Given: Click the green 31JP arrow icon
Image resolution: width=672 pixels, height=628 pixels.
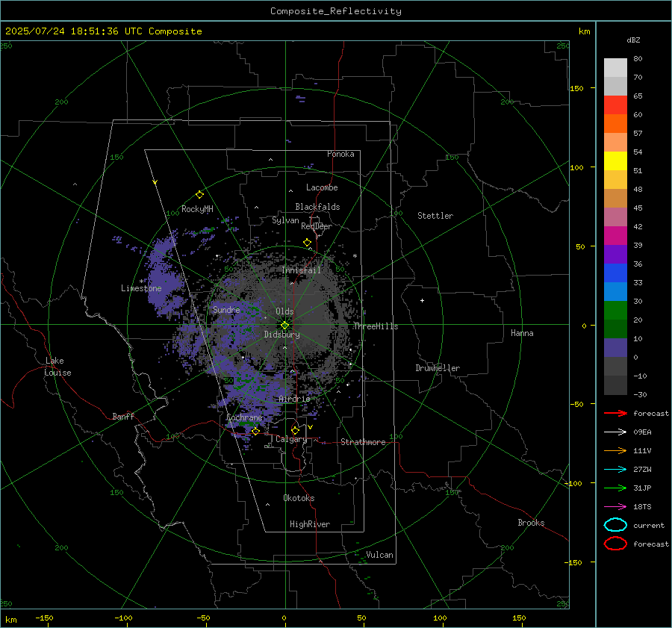Looking at the screenshot, I should click(x=615, y=488).
